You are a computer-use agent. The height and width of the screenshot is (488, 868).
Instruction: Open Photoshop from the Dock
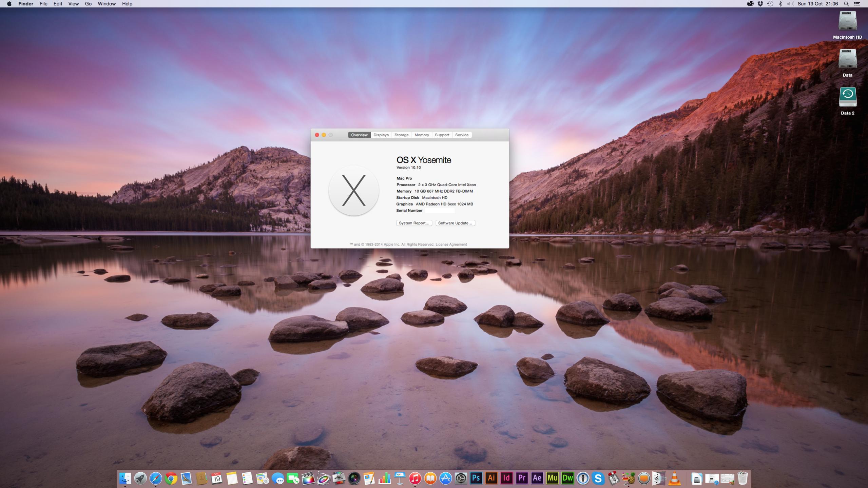[x=476, y=478]
